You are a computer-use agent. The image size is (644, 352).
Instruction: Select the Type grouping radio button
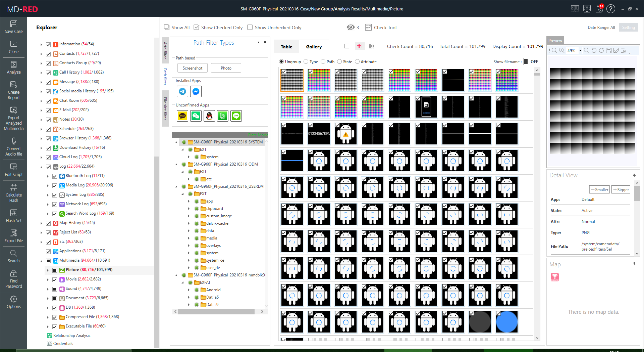[x=306, y=62]
